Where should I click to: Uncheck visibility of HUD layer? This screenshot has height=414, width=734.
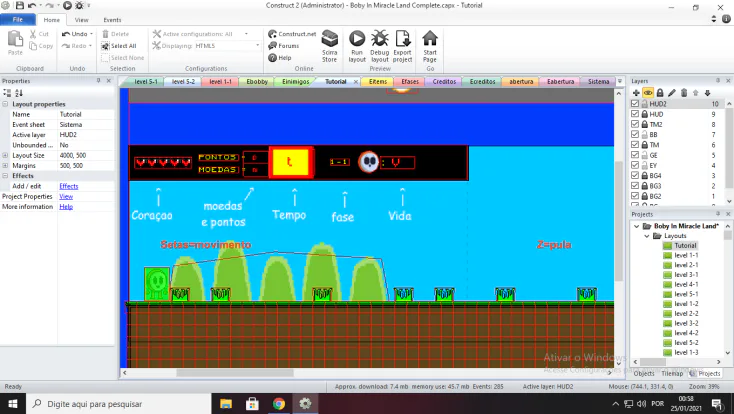click(x=635, y=114)
